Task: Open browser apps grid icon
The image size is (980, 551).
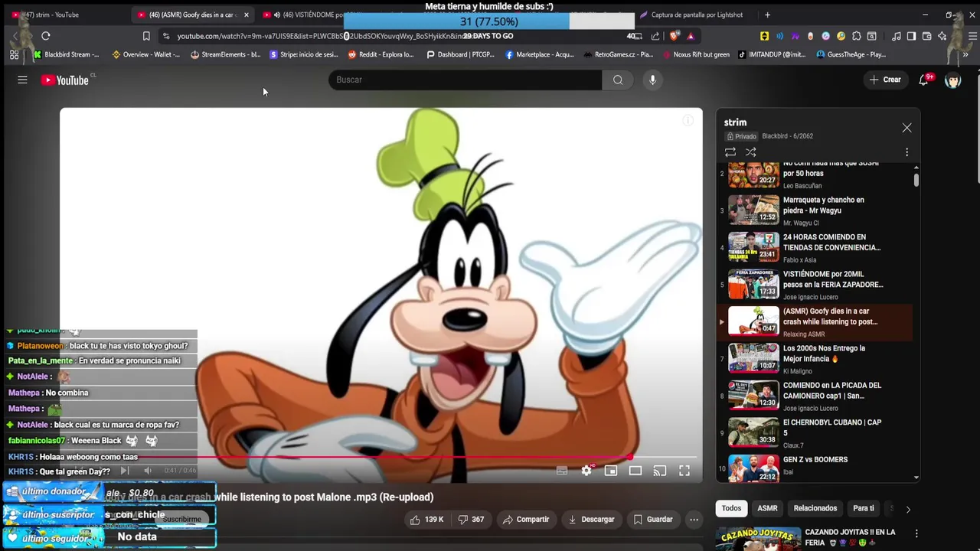Action: click(x=14, y=54)
